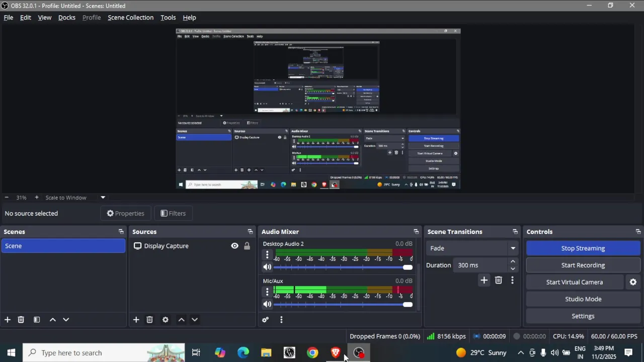Open the View menu

45,18
